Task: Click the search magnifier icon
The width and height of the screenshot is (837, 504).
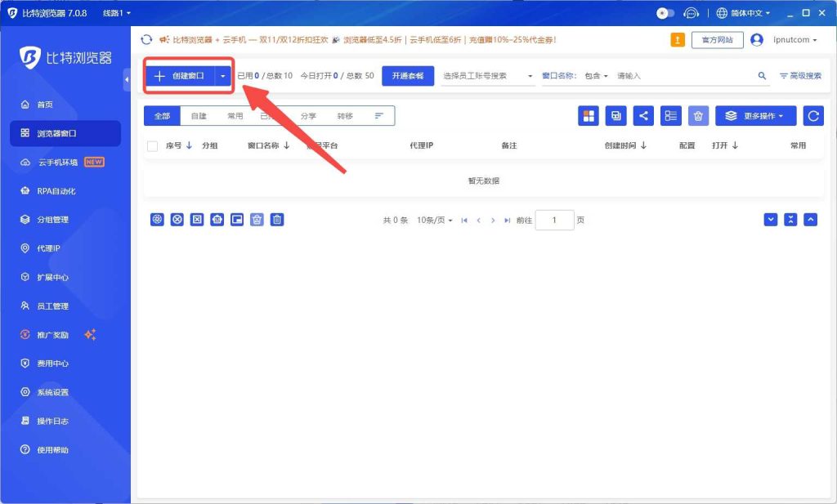Action: point(762,76)
